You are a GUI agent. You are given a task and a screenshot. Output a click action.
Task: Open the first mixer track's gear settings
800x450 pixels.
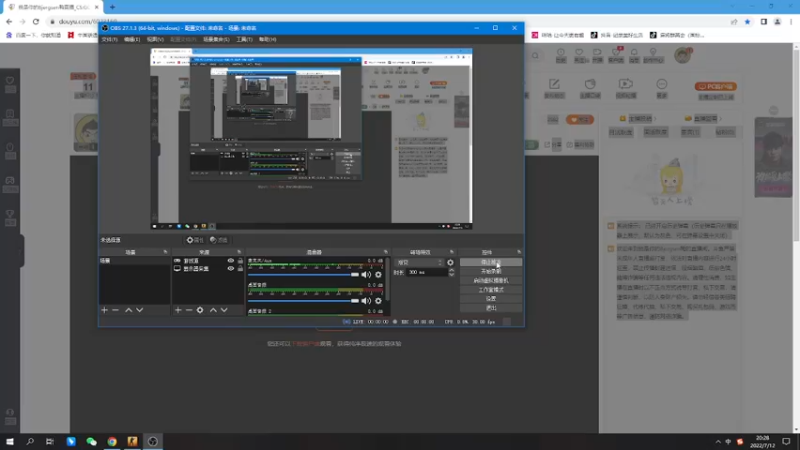(x=378, y=274)
